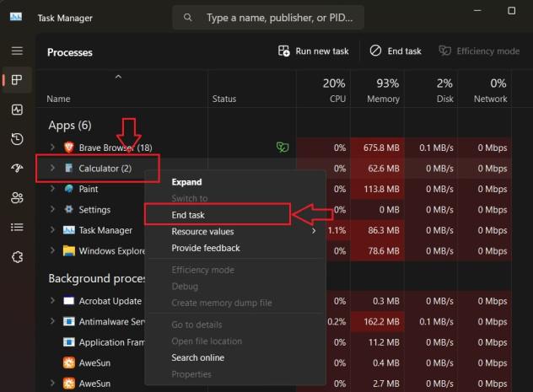This screenshot has width=533, height=392.
Task: Open the Resource values submenu arrow
Action: (x=314, y=231)
